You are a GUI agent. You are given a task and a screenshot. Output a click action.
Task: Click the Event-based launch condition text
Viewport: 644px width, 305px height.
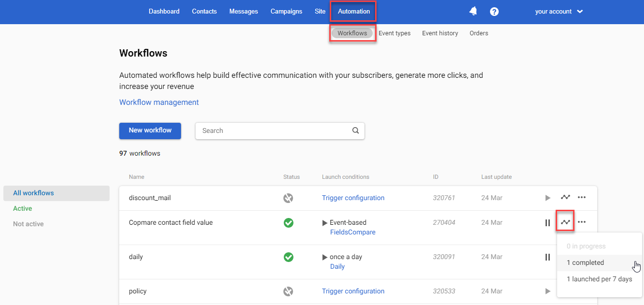348,222
